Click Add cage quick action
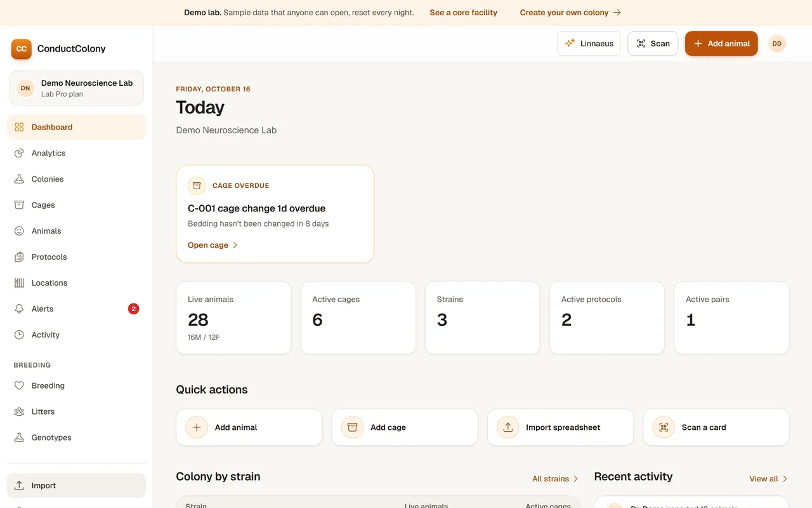Viewport: 812px width, 508px height. 405,427
